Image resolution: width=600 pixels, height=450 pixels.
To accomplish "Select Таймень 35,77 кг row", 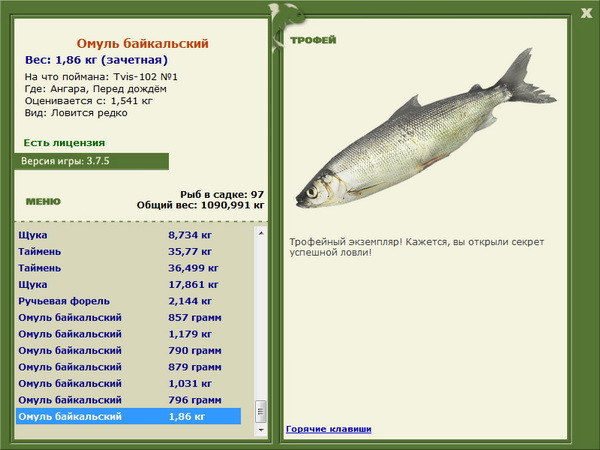I will click(129, 251).
